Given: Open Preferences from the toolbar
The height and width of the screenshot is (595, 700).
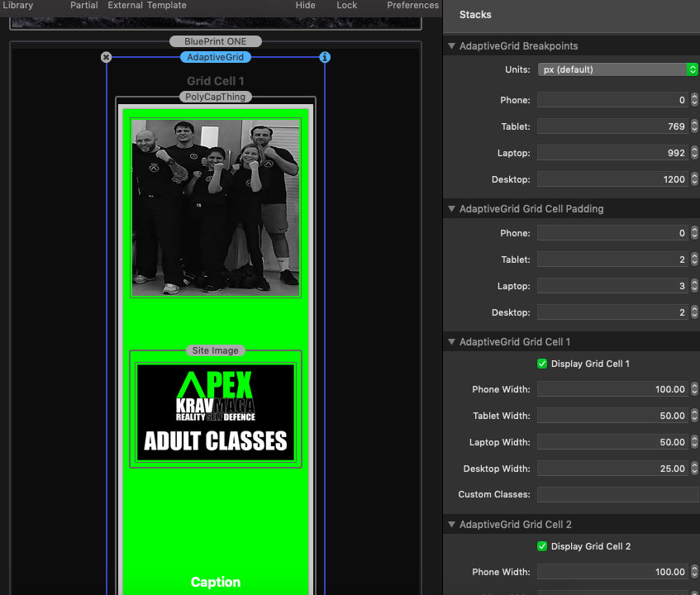Looking at the screenshot, I should point(413,5).
